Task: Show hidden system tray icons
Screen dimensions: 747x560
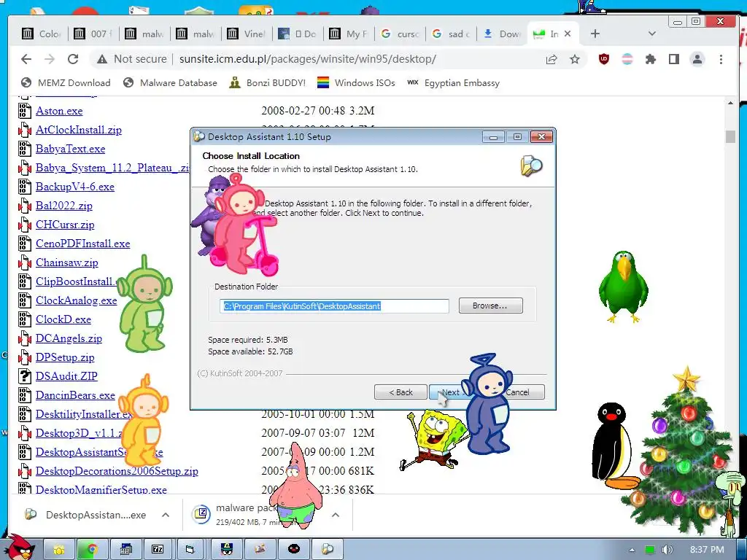Action: 632,550
